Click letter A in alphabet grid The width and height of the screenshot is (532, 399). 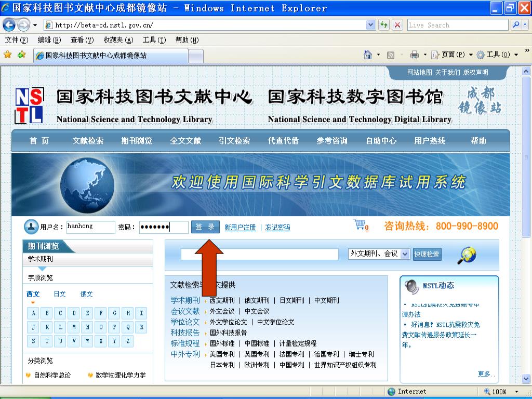(33, 313)
